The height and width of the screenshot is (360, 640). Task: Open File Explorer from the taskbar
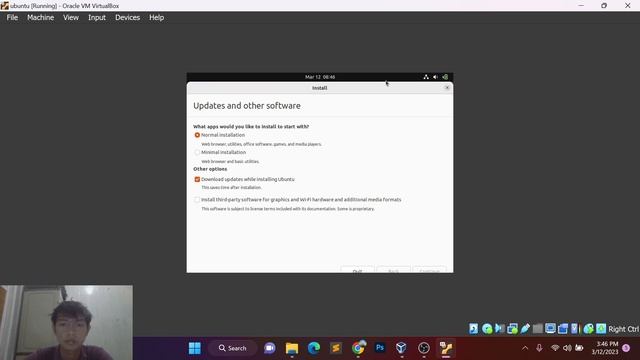(292, 348)
